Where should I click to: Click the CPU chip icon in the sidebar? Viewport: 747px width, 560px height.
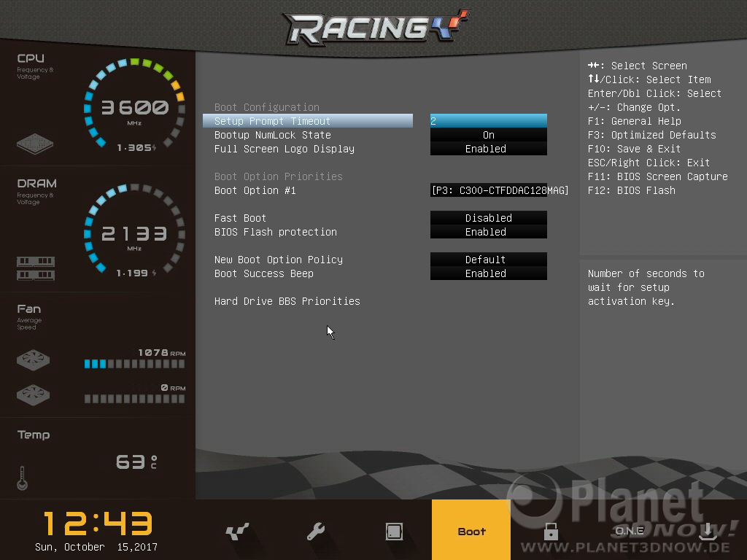click(35, 144)
